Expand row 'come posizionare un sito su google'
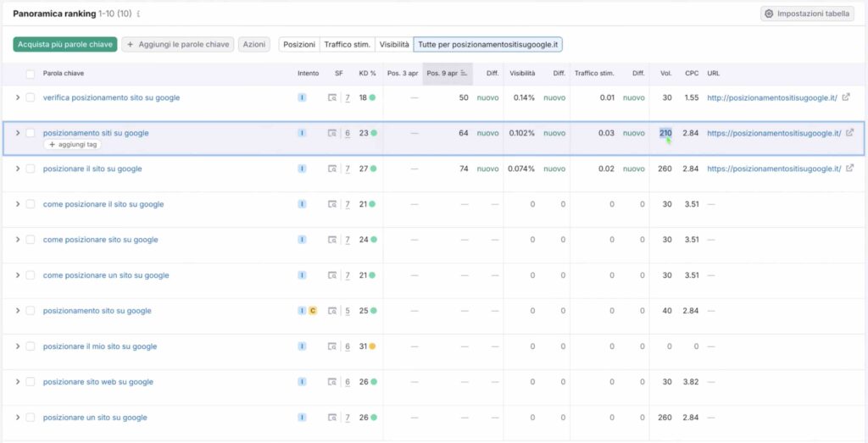 coord(17,275)
